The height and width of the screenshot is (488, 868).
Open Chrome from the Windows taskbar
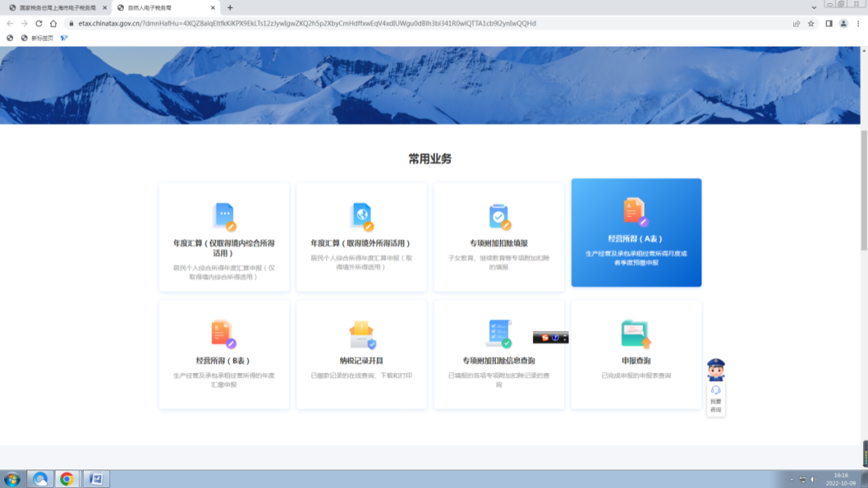(67, 478)
